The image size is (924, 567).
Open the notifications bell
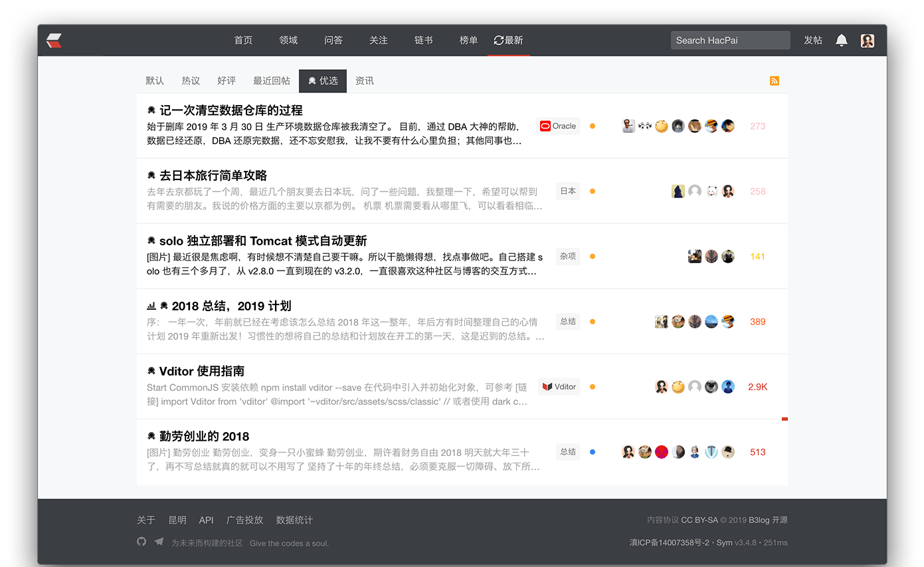pos(841,41)
